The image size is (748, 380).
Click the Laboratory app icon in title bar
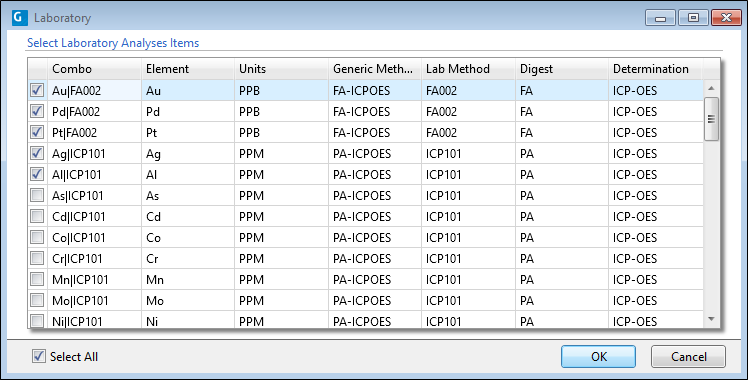tap(20, 18)
